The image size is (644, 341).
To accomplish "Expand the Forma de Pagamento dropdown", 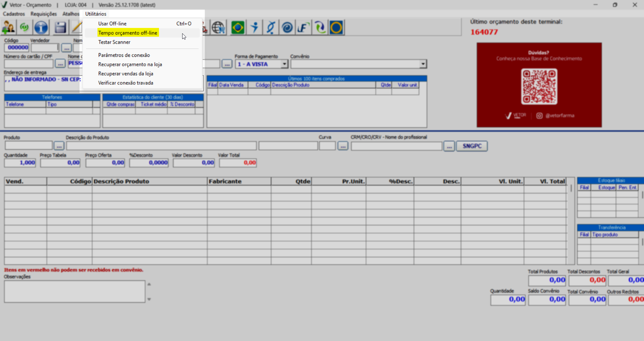I will point(284,64).
